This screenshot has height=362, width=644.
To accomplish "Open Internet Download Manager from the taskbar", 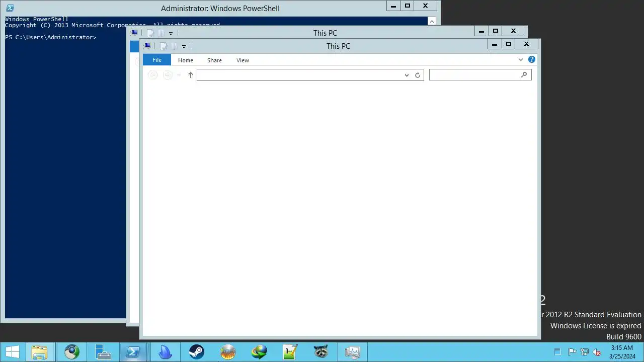I will [259, 352].
